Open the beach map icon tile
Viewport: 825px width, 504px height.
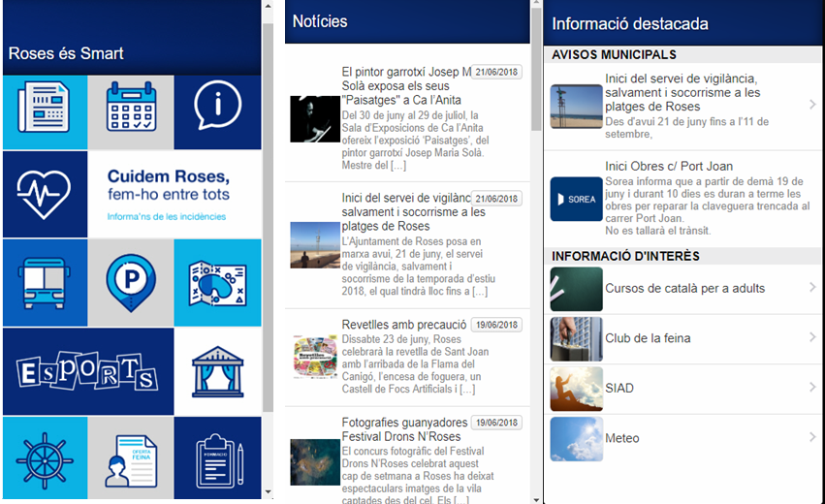(217, 282)
